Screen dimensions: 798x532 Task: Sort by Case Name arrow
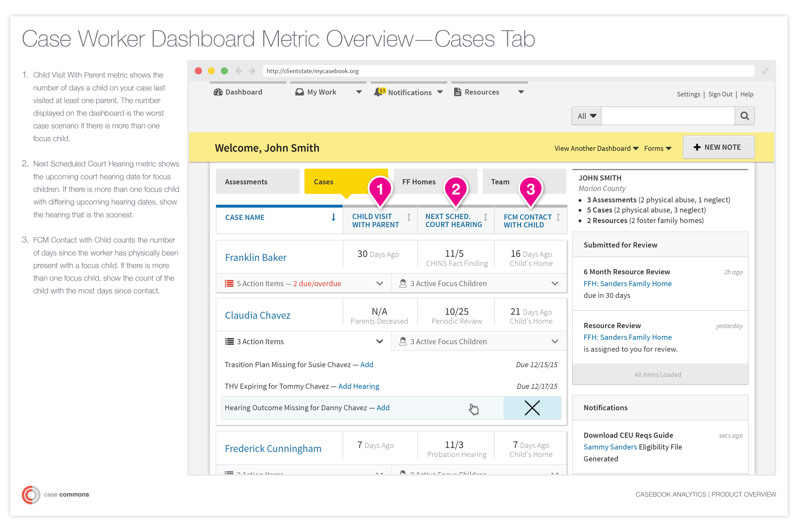click(333, 218)
